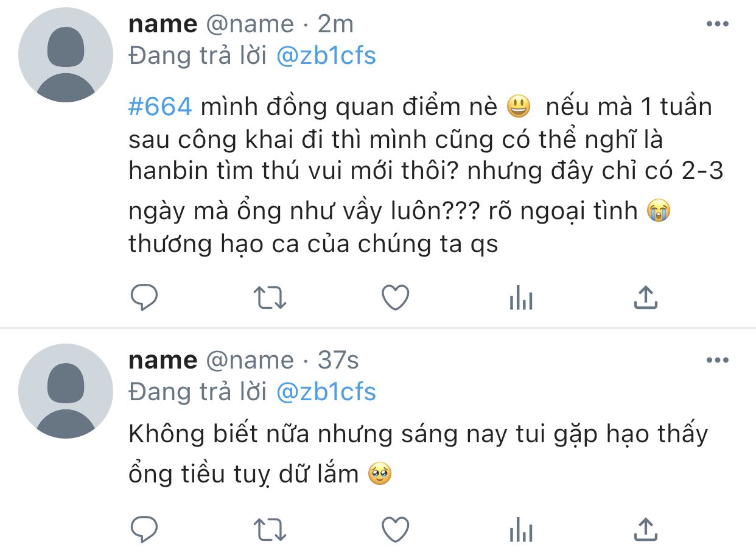This screenshot has height=558, width=756.
Task: Share the first tweet via upload icon
Action: [645, 297]
